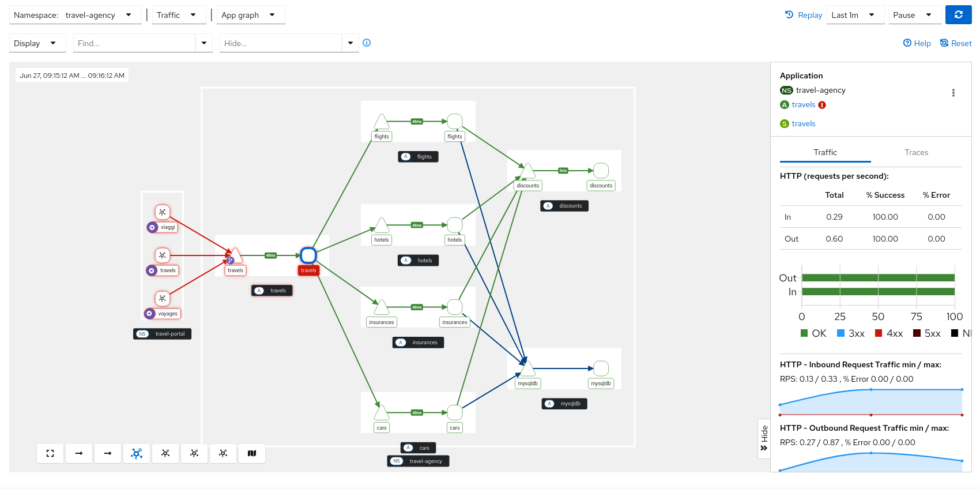Viewport: 980px width, 489px height.
Task: Click the blue refresh button
Action: click(958, 15)
